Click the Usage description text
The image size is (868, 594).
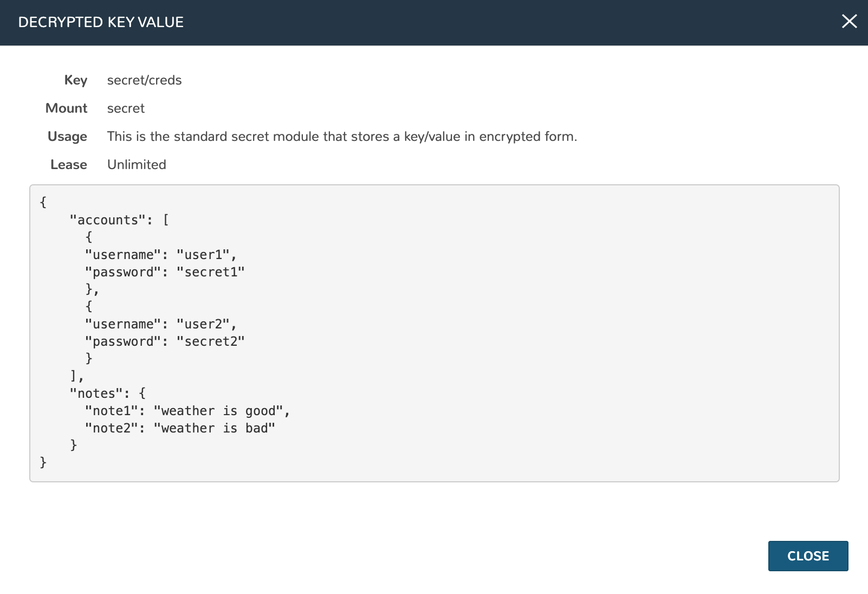342,136
